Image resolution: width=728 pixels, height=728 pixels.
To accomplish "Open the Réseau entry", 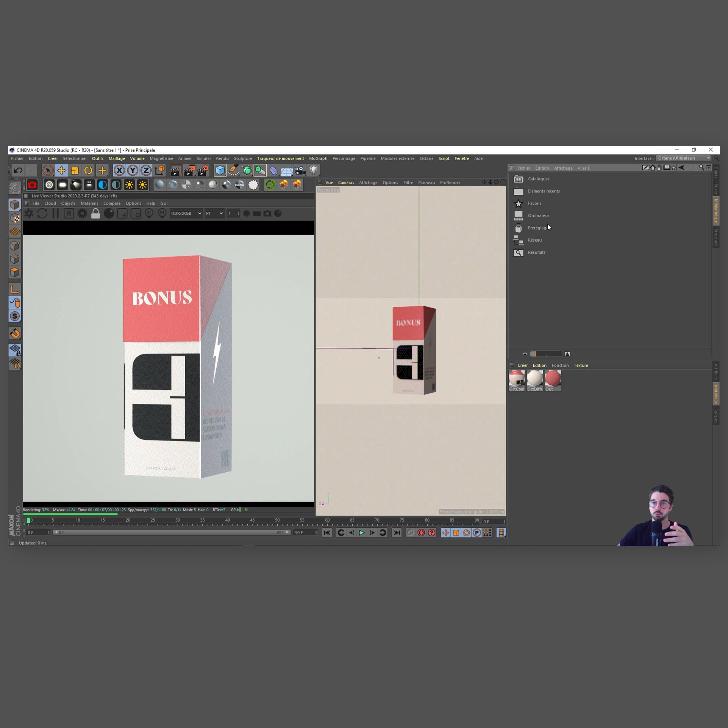I will coord(534,240).
